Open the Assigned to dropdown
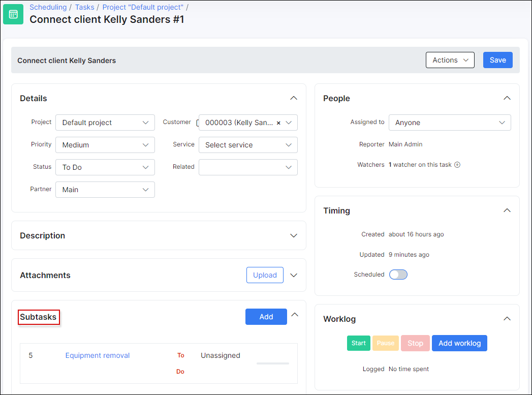This screenshot has height=395, width=532. [449, 123]
